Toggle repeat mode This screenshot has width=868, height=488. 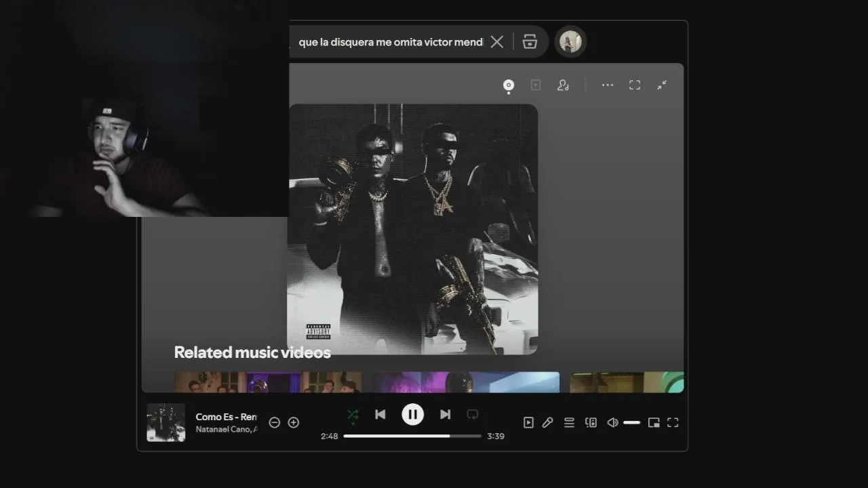pyautogui.click(x=473, y=414)
